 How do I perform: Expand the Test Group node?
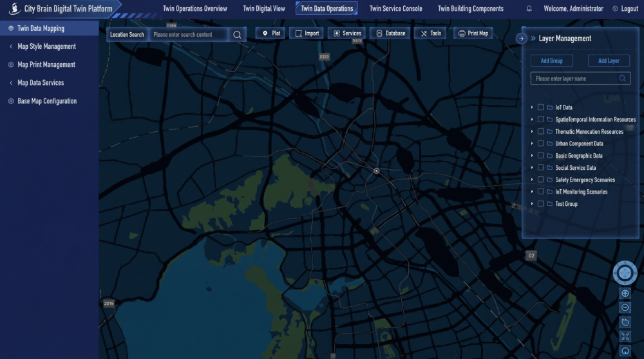[x=532, y=203]
